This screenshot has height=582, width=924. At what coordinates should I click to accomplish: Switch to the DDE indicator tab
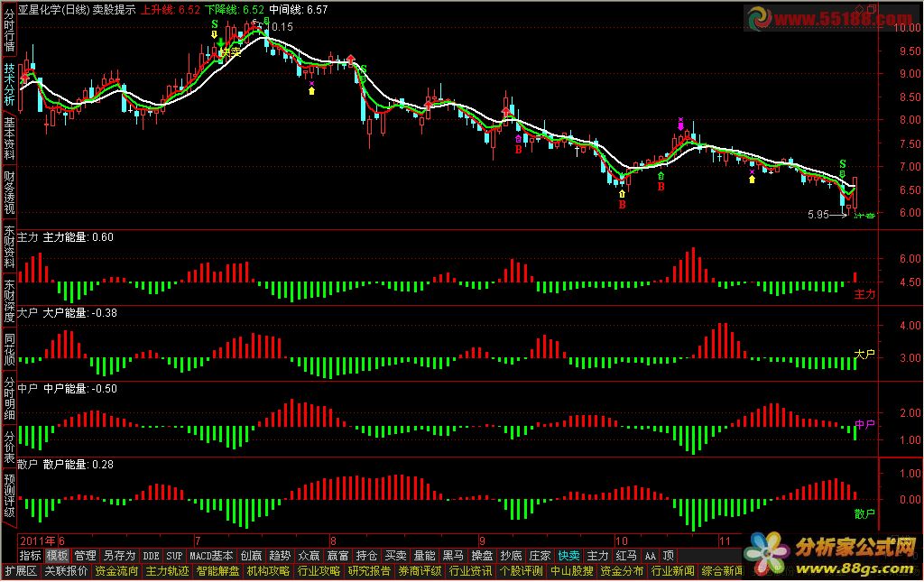(x=151, y=556)
